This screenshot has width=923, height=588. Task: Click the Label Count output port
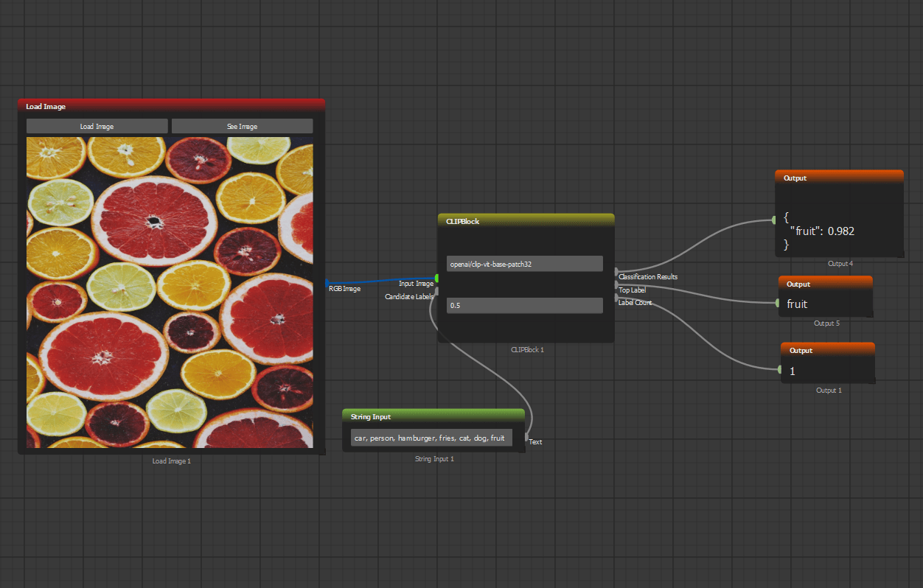(616, 297)
